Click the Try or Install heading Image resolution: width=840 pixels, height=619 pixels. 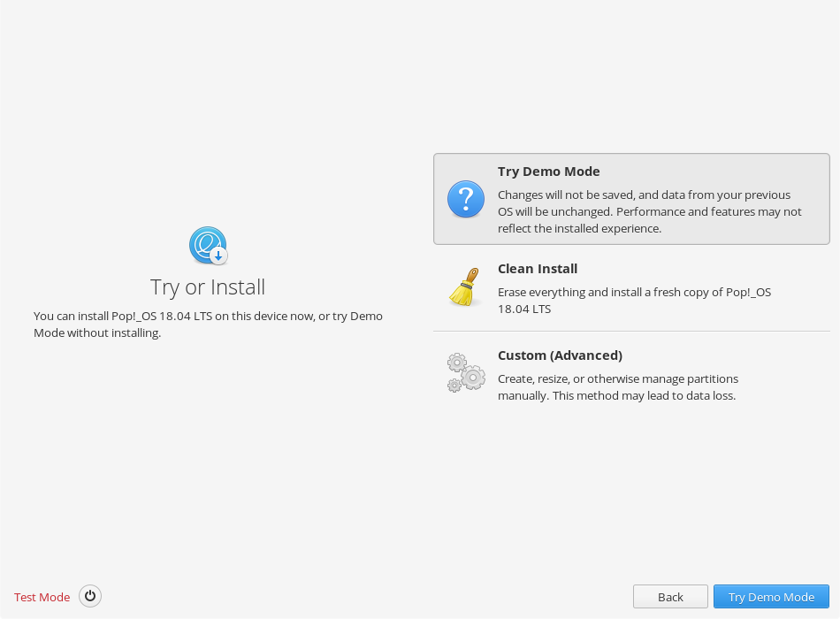(x=207, y=287)
